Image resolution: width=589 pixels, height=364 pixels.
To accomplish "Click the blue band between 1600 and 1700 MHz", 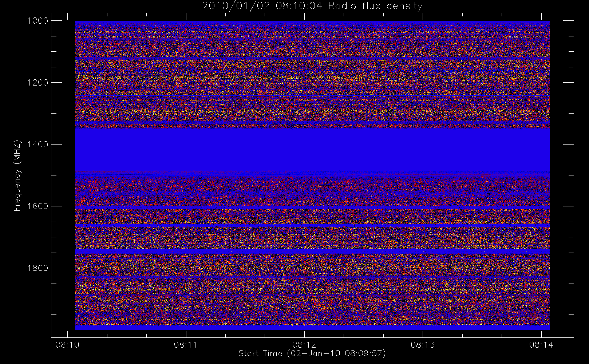I will 312,226.
